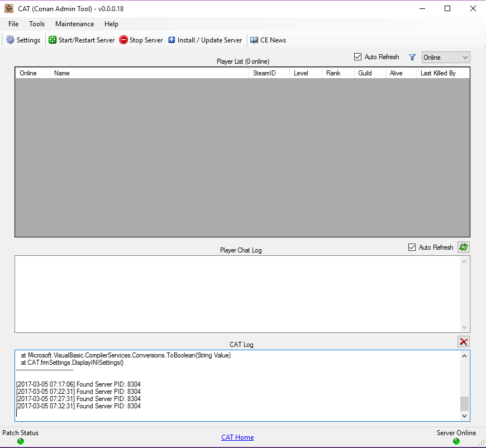Screen dimensions: 486x448
Task: Clear the CAT Log with red X
Action: [x=463, y=342]
